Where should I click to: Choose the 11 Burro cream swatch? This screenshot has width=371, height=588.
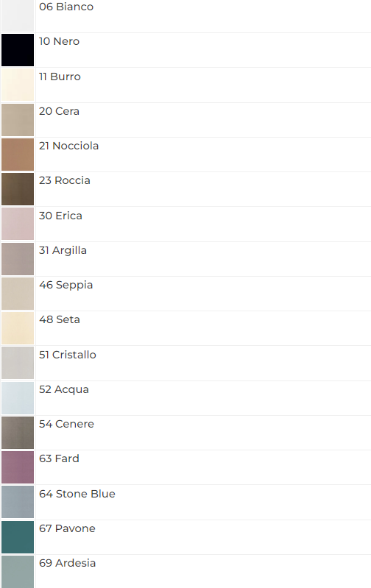coord(18,85)
